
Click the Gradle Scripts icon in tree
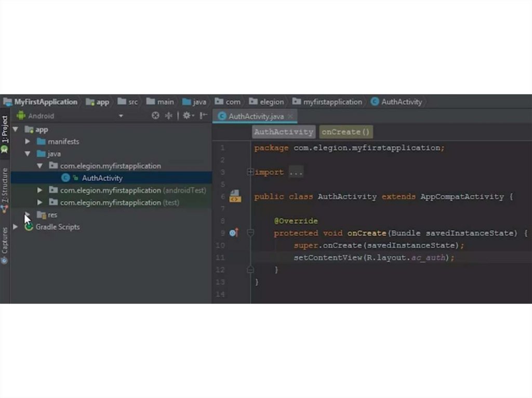(x=29, y=227)
